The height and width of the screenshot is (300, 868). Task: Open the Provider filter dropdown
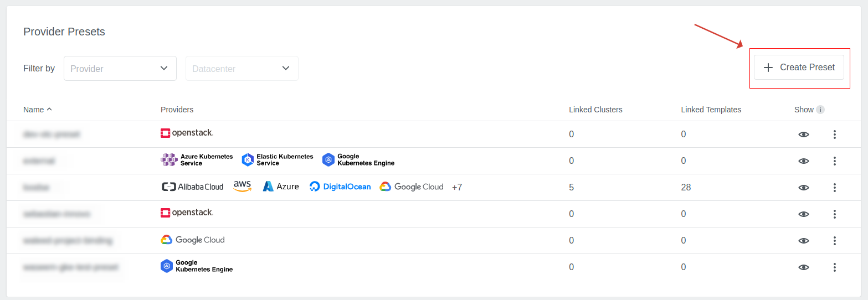tap(120, 69)
